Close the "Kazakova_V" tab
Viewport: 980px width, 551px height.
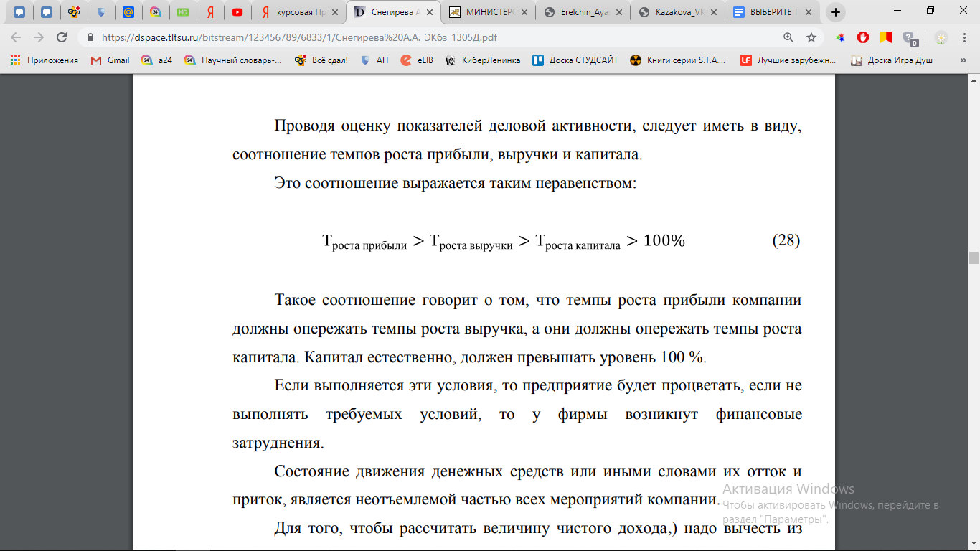pos(712,12)
